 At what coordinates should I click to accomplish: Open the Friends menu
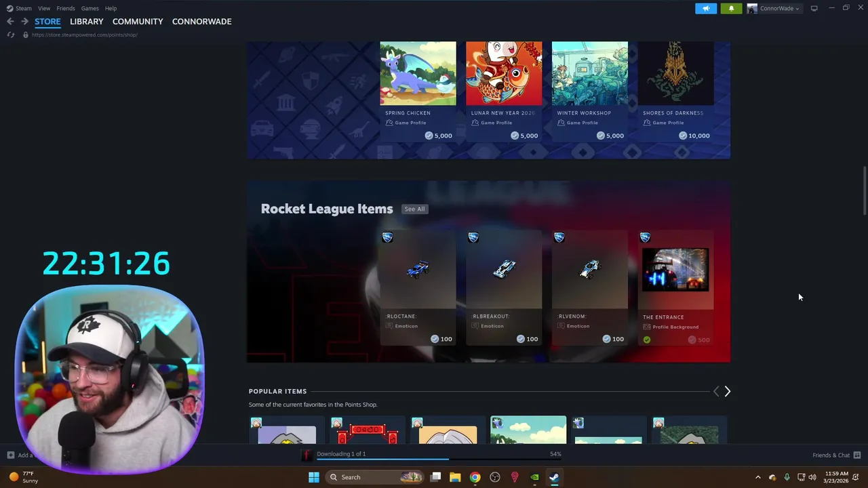click(66, 8)
